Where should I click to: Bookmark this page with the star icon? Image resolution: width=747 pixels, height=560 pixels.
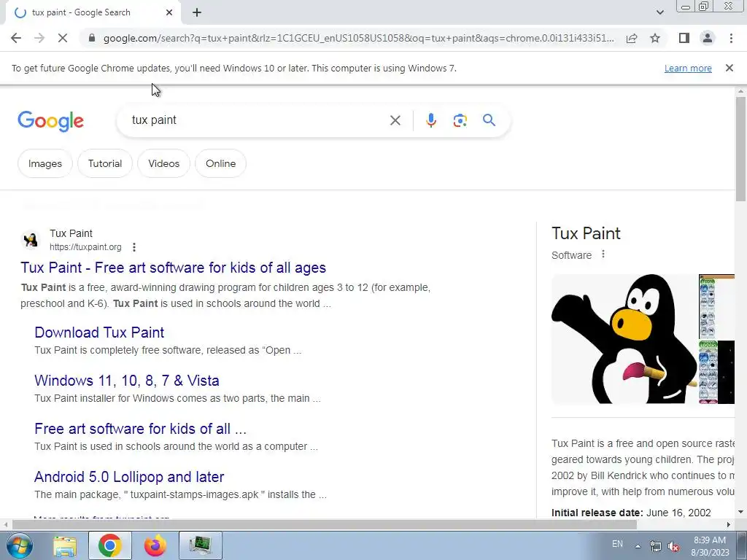[655, 38]
